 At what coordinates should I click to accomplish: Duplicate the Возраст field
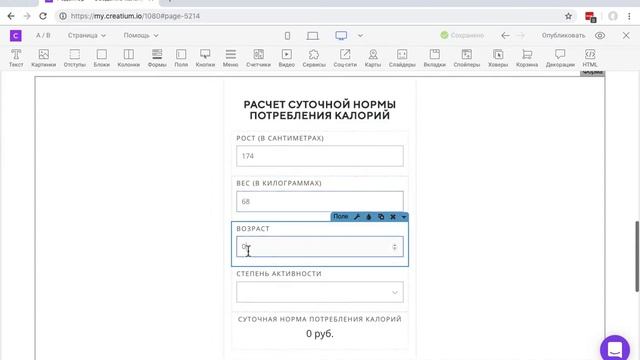[381, 217]
